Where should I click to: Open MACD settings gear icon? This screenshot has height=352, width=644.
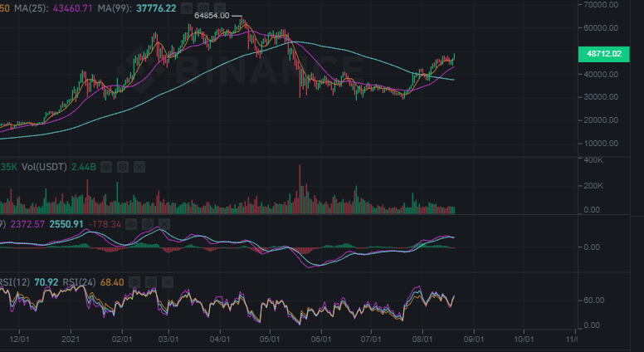149,224
